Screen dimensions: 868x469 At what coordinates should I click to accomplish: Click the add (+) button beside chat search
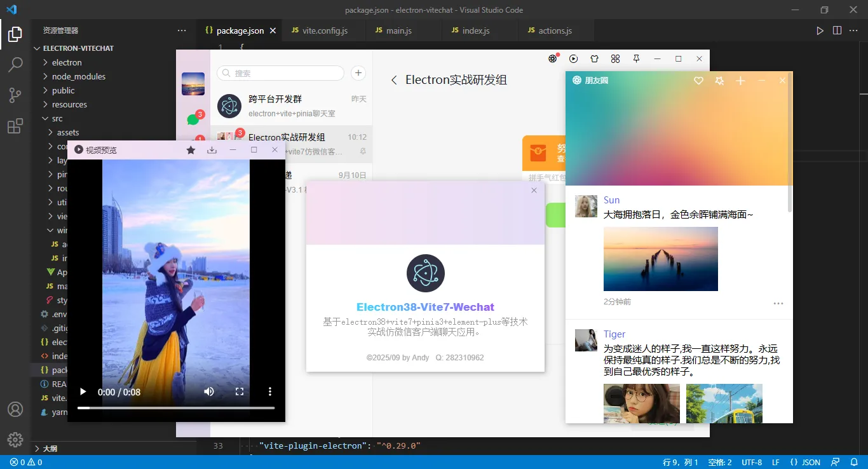(358, 73)
